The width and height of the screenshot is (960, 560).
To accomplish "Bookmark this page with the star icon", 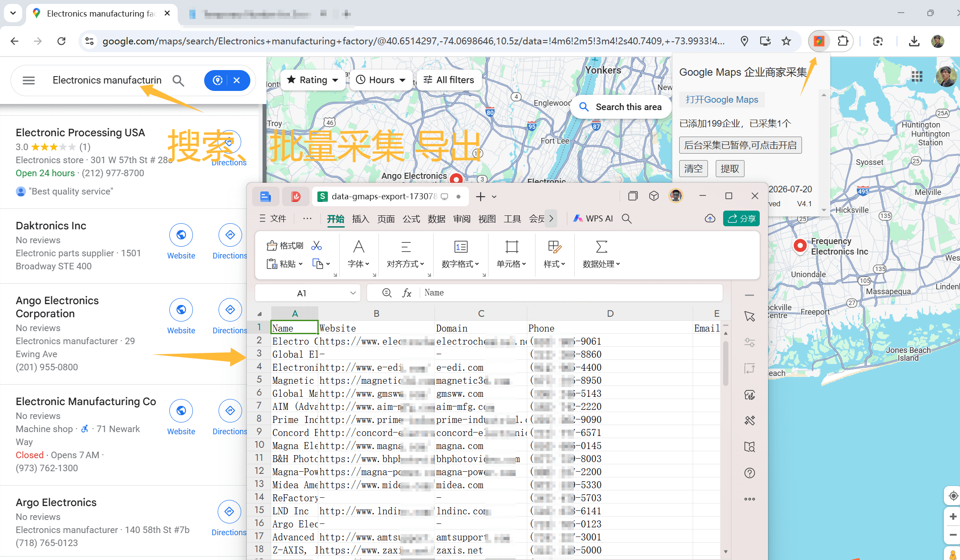I will (786, 41).
